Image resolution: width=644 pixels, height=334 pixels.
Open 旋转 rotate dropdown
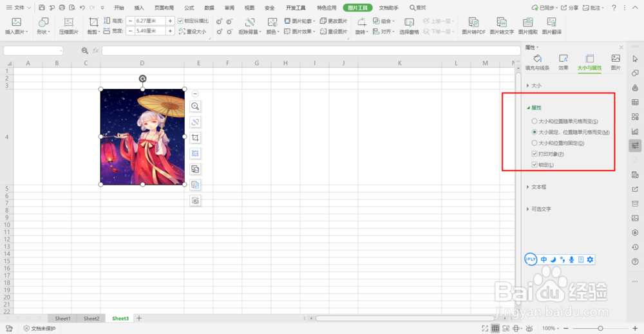tap(361, 32)
